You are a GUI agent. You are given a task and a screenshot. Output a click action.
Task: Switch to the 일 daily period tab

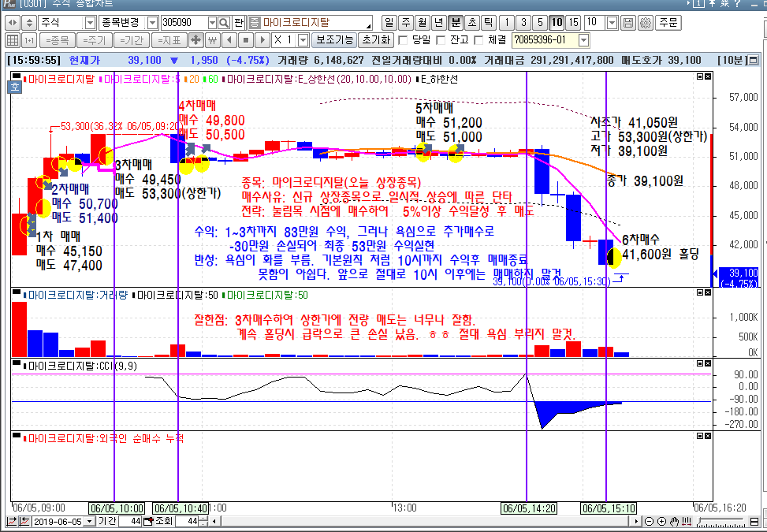pyautogui.click(x=389, y=23)
